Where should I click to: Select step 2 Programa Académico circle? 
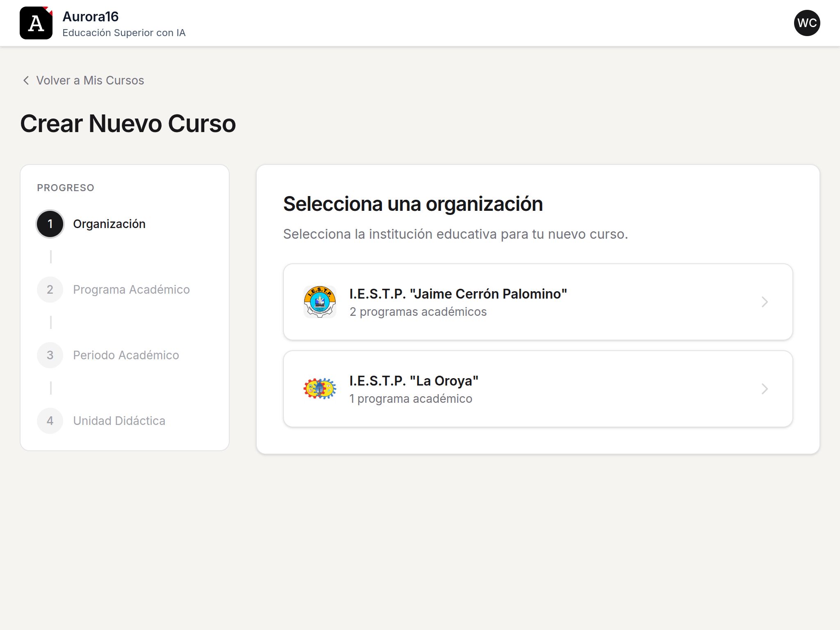[x=50, y=290]
